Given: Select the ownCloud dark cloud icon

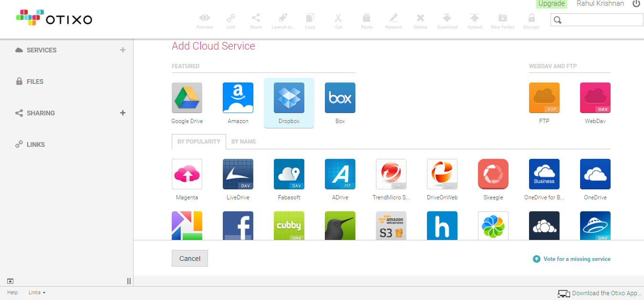Looking at the screenshot, I should tap(544, 226).
